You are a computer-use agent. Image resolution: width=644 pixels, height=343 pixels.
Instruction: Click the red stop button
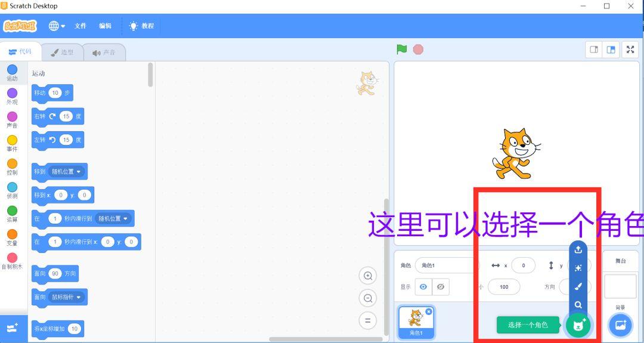point(418,50)
